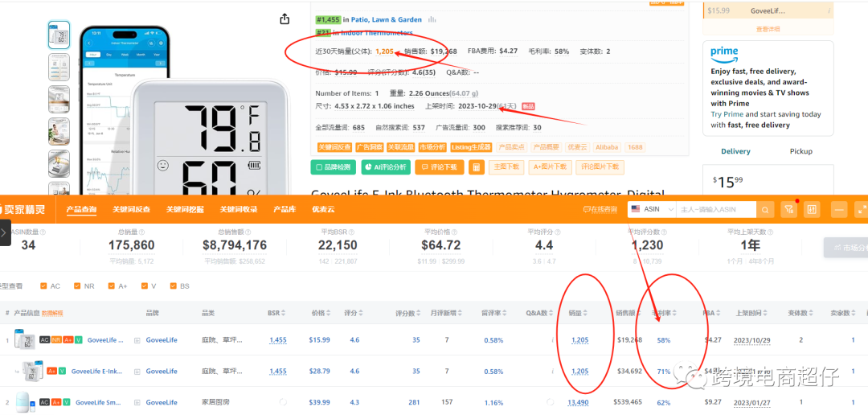Switch to the 关键词挖掘 tab

185,209
